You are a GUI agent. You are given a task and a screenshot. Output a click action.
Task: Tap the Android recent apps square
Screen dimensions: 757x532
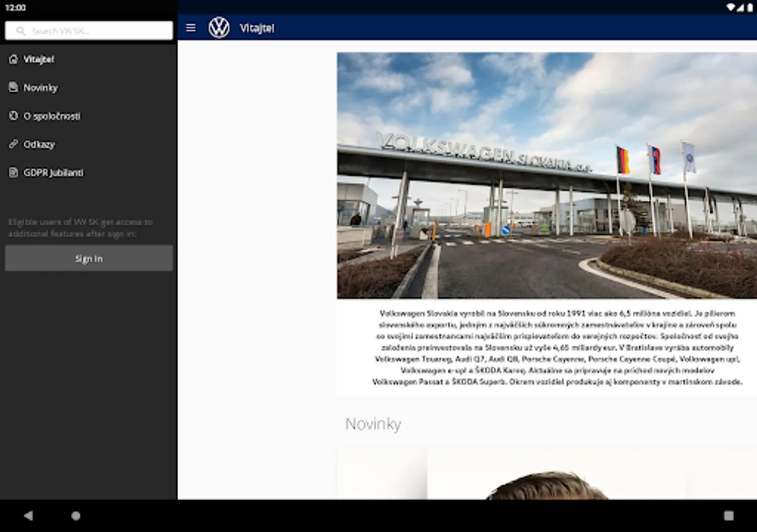729,515
